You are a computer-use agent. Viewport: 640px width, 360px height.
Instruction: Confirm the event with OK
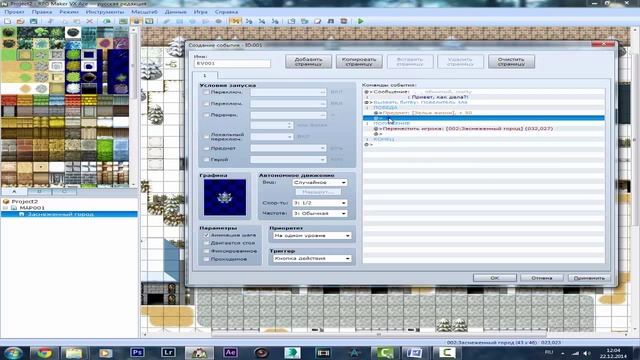pyautogui.click(x=495, y=278)
